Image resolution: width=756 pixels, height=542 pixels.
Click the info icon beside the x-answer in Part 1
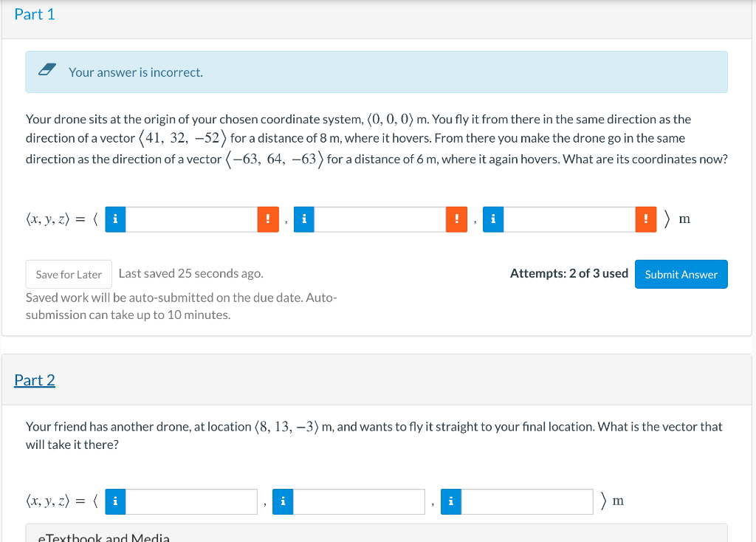[115, 219]
